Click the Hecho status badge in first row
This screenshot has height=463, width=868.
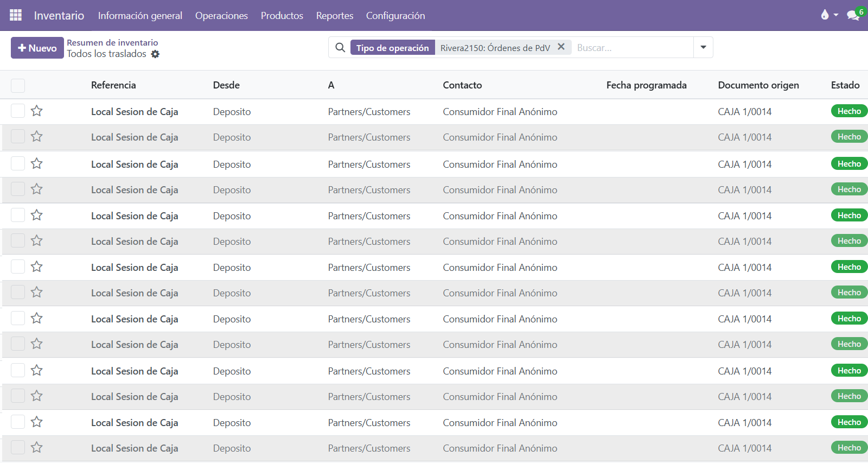point(848,111)
